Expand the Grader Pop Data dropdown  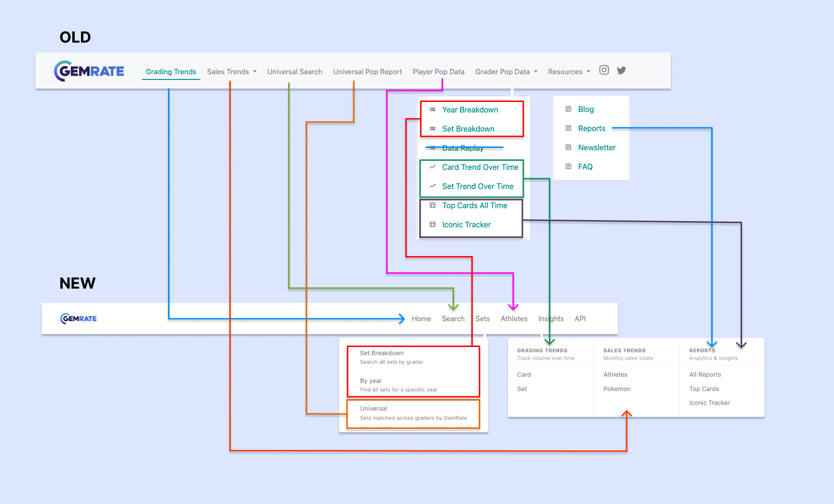(506, 72)
